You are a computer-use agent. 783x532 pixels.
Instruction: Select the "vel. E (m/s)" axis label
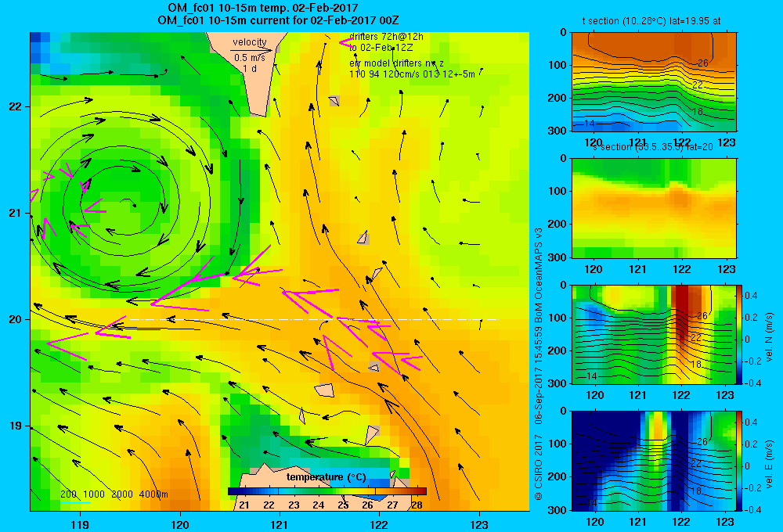click(x=770, y=462)
